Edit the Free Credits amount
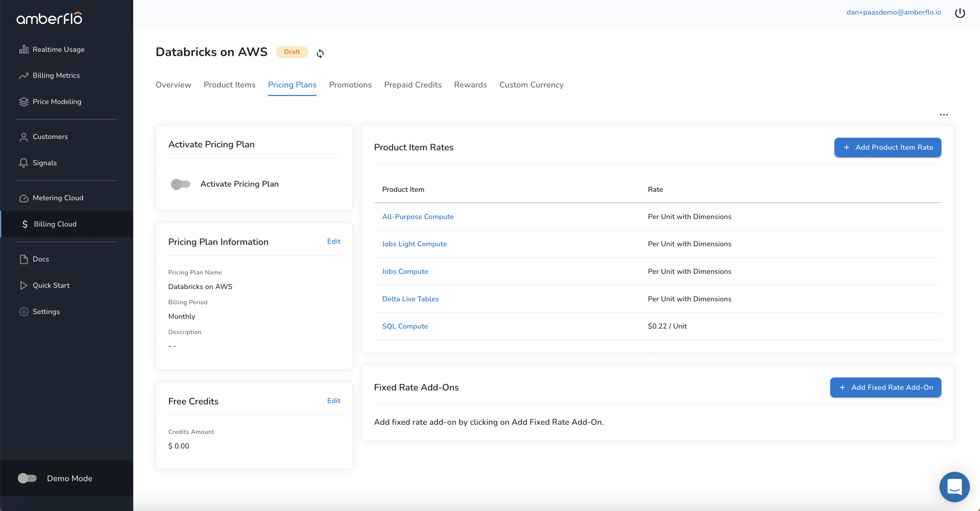Viewport: 980px width, 511px height. click(333, 401)
